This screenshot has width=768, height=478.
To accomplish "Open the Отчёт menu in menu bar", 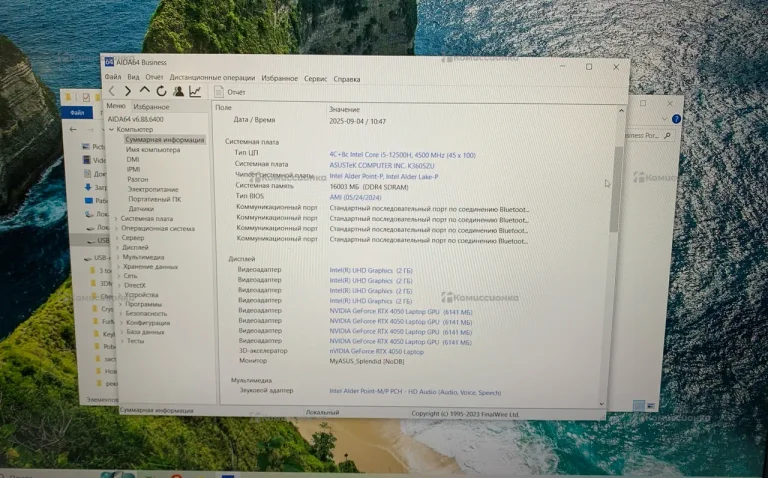I will 154,77.
